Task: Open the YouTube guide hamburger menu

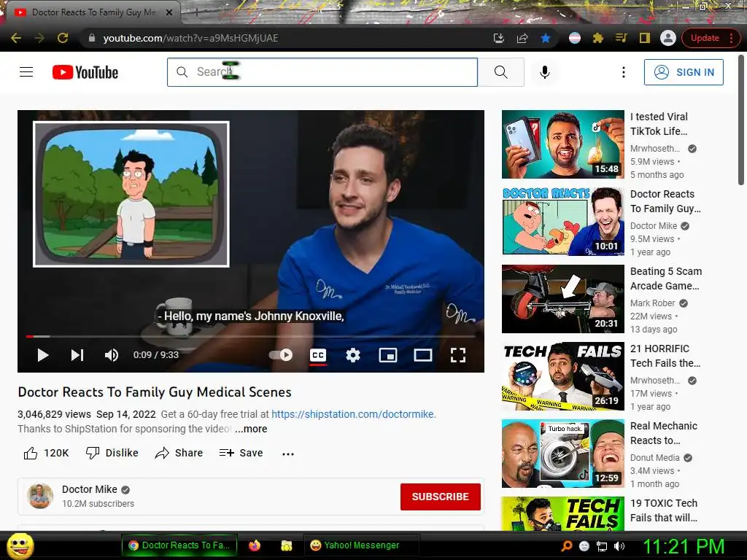Action: click(x=26, y=72)
